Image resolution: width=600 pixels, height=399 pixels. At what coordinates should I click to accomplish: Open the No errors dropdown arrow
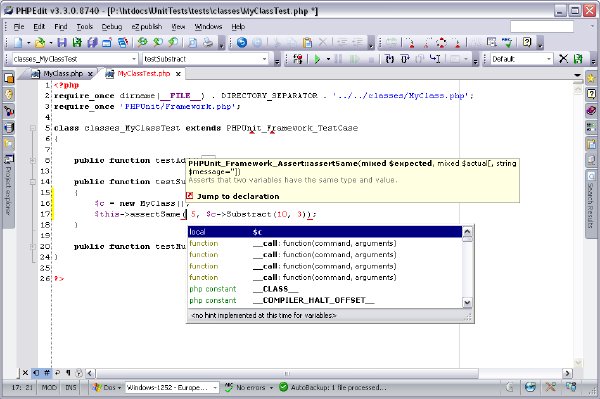(271, 388)
